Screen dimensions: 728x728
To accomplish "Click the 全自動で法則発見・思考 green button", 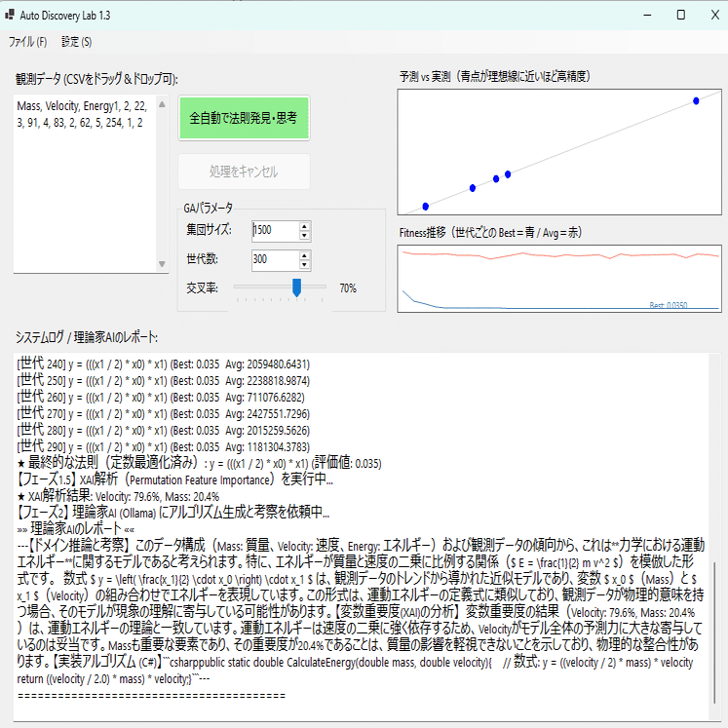I will pyautogui.click(x=244, y=118).
